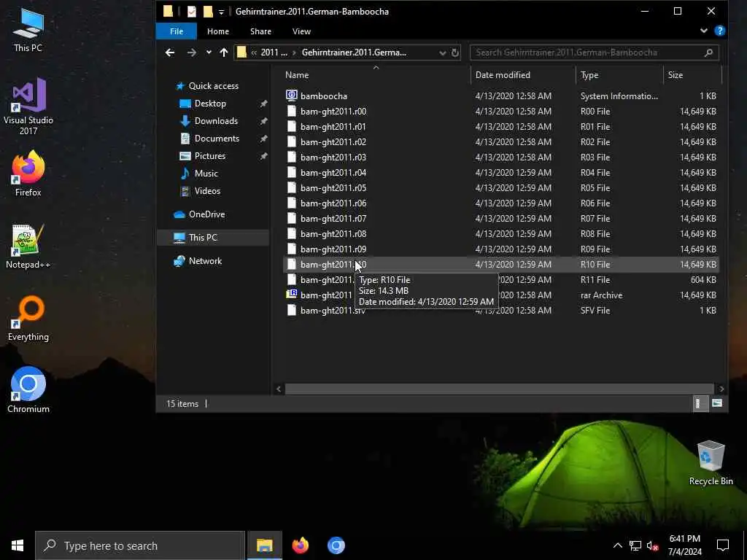The image size is (747, 560).
Task: Click the taskbar search box
Action: coord(140,545)
